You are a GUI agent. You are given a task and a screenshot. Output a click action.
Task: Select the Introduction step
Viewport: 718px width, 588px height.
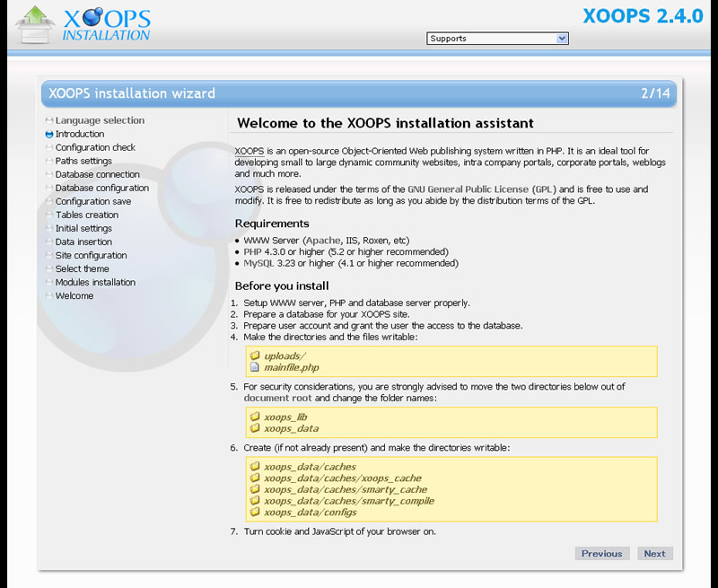(x=80, y=134)
